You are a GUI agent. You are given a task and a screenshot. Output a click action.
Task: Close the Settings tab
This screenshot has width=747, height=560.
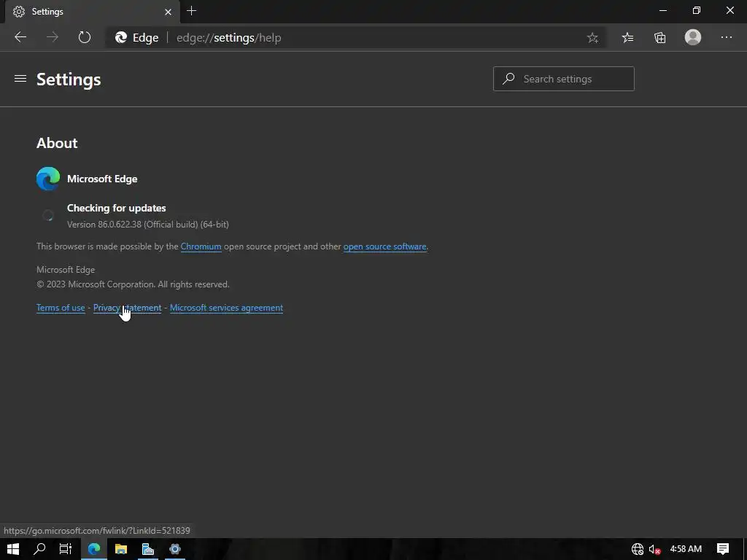coord(168,12)
